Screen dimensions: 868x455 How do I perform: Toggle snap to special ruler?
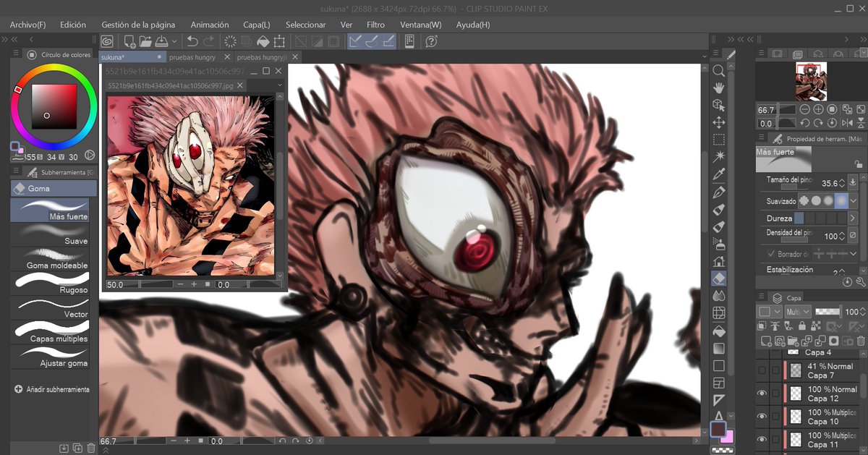371,41
